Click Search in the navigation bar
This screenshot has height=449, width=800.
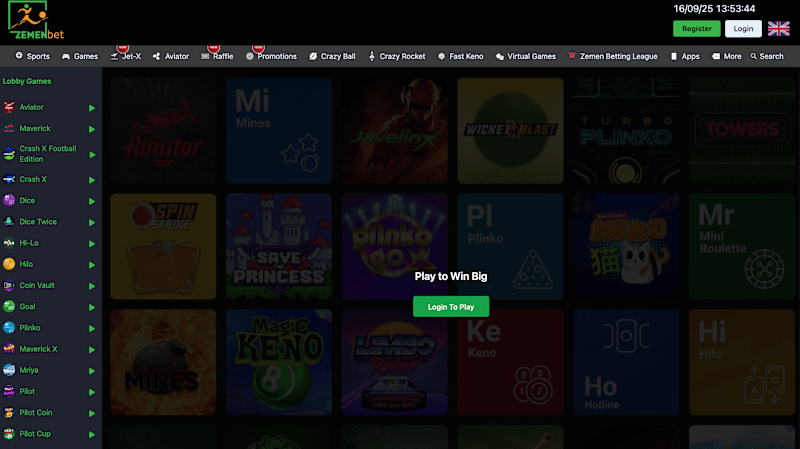coord(767,56)
